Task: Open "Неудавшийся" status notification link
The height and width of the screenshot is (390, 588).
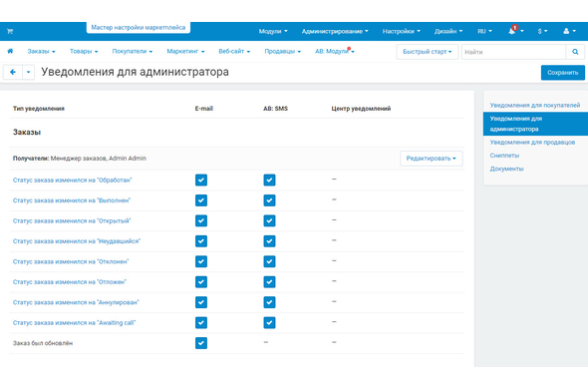Action: [x=77, y=241]
